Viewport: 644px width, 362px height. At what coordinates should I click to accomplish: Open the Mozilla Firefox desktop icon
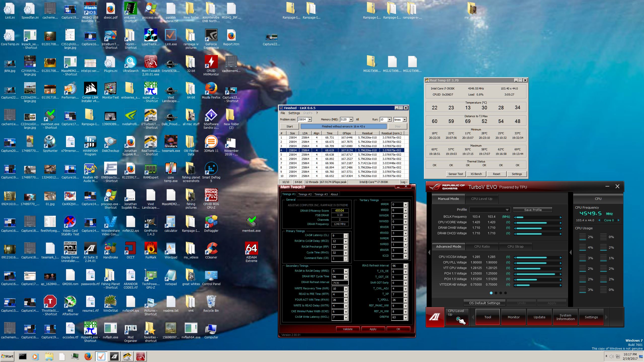coord(211,90)
